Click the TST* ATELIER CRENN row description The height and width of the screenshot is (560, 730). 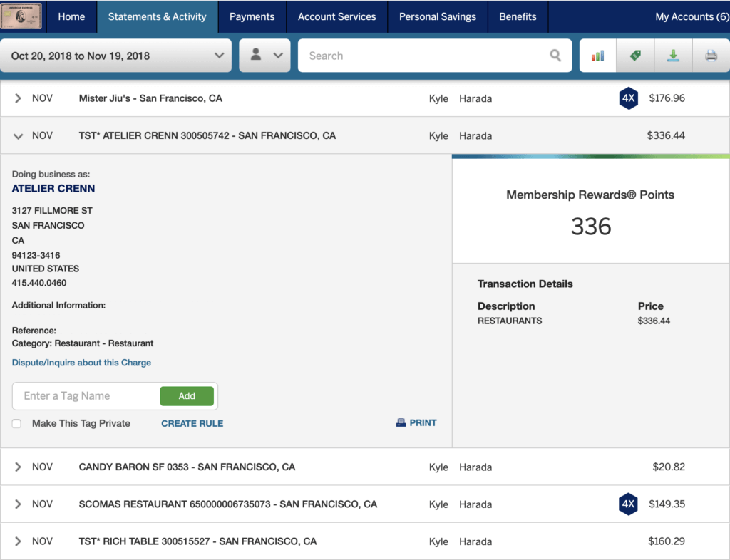tap(207, 135)
